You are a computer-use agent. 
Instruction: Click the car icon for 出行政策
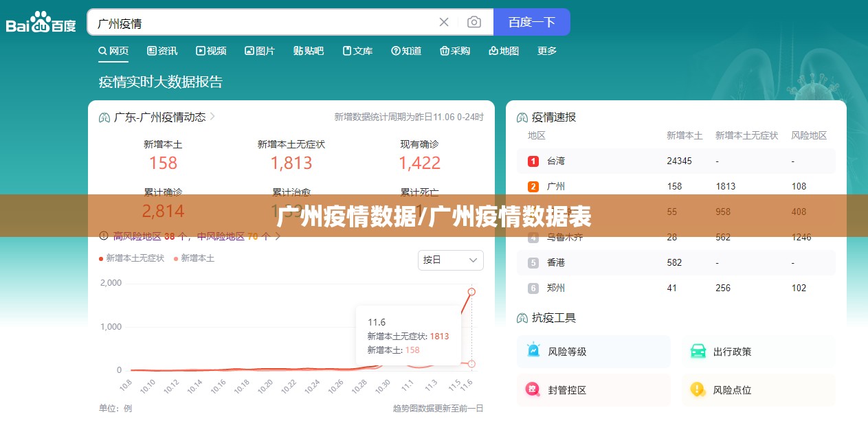[698, 351]
